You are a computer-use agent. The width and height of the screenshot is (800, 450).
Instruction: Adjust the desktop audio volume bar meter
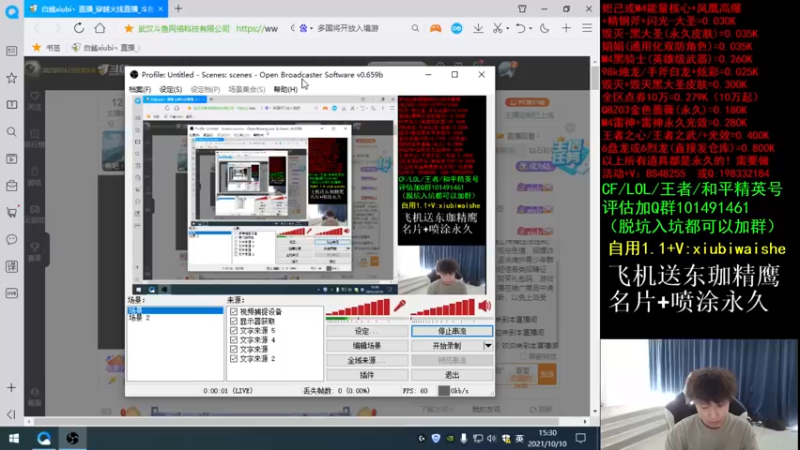point(443,307)
